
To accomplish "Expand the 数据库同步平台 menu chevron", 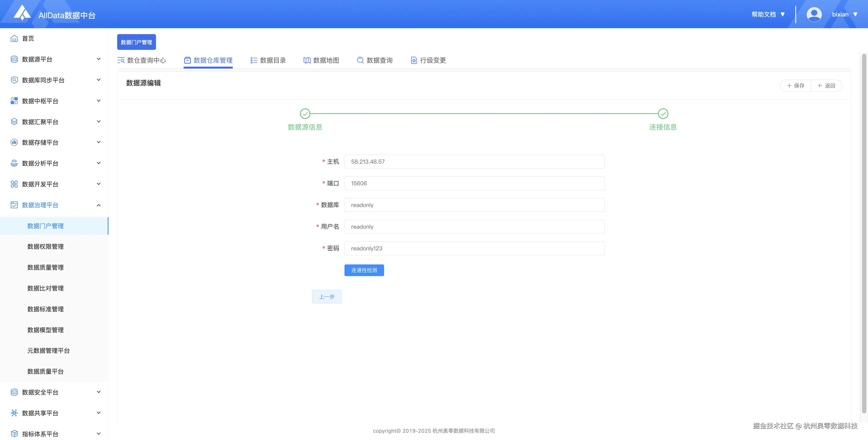I will 99,80.
